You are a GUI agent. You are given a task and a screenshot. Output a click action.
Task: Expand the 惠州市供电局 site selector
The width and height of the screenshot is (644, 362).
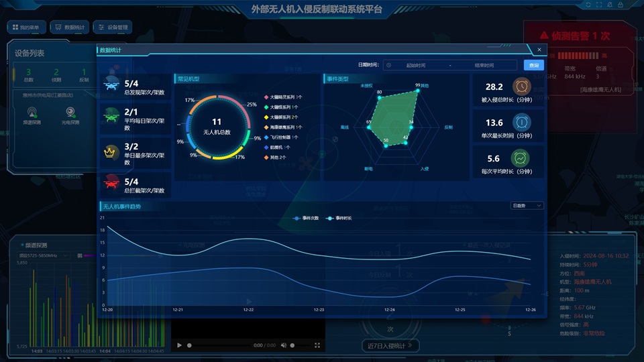47,95
